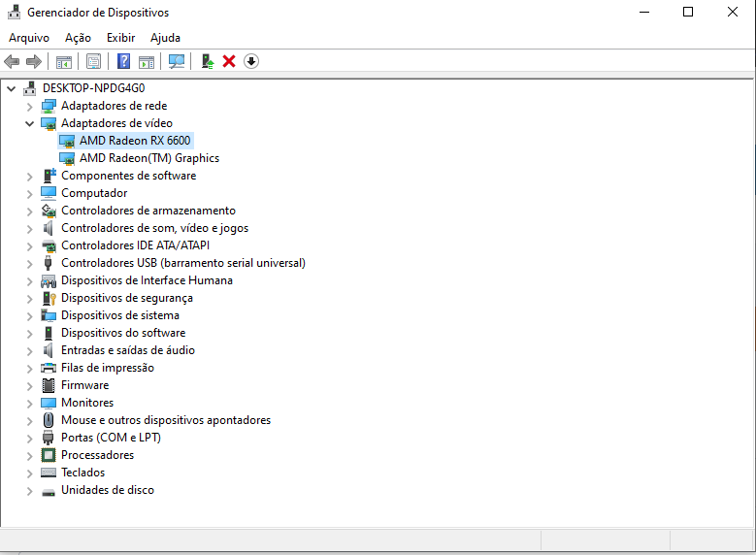756x555 pixels.
Task: Expand Monitores category
Action: pyautogui.click(x=30, y=403)
